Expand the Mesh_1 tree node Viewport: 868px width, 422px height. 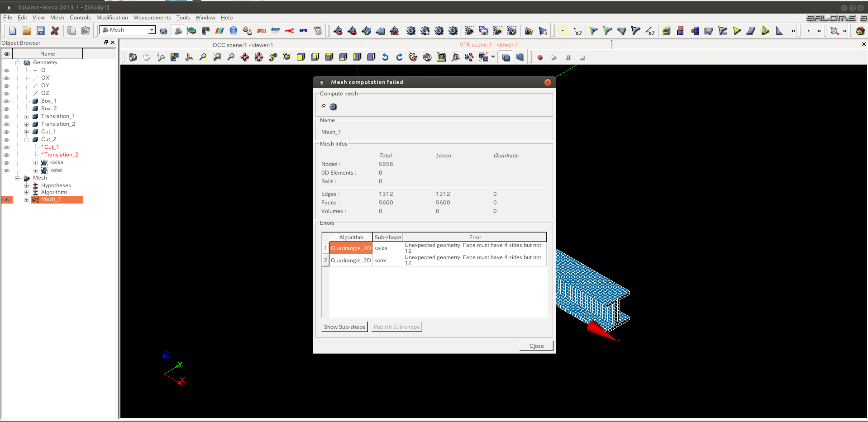click(27, 199)
